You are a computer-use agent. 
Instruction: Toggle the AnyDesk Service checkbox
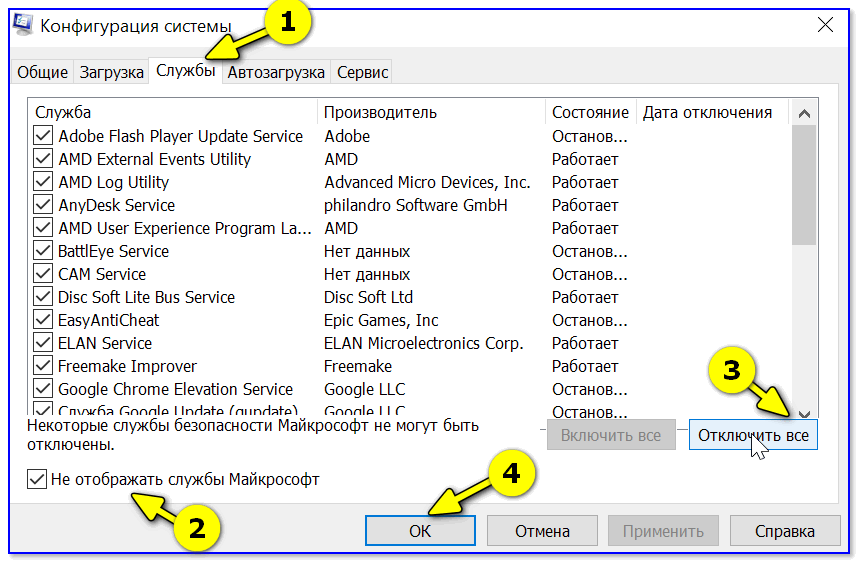[43, 205]
